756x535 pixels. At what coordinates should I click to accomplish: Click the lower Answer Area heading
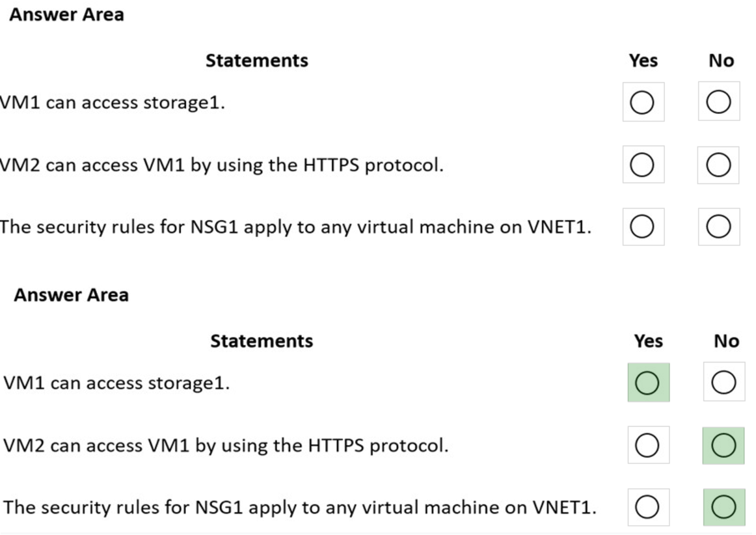pyautogui.click(x=71, y=295)
